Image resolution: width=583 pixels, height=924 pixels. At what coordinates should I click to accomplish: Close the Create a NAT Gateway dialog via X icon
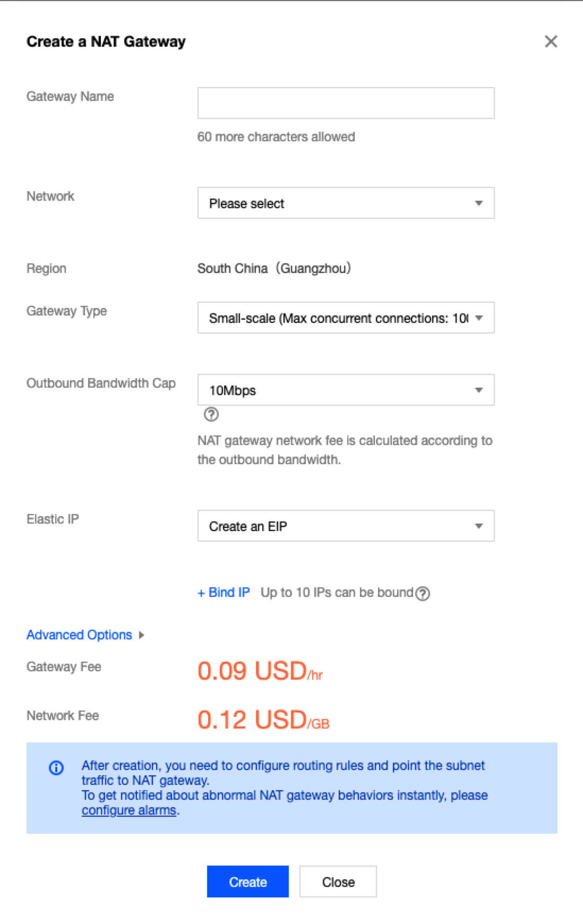tap(551, 41)
